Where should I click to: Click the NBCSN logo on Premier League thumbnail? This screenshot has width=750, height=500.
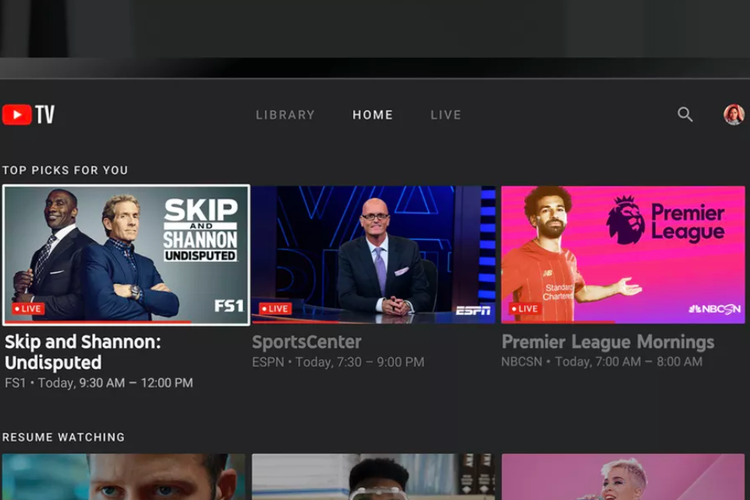tap(715, 309)
